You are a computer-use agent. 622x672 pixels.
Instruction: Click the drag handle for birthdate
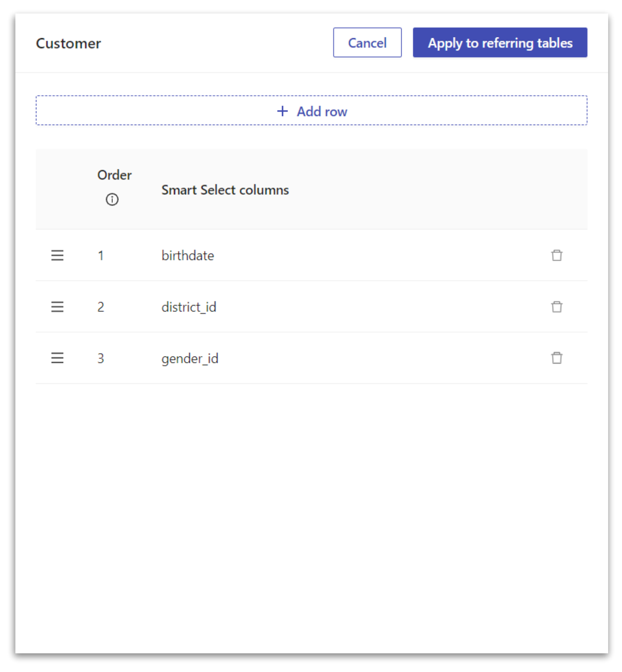57,255
